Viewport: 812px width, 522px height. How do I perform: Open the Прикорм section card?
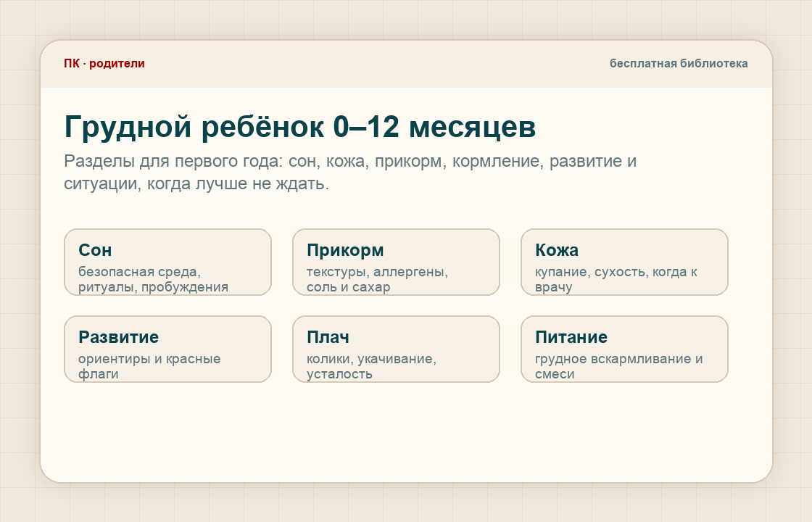pyautogui.click(x=396, y=262)
